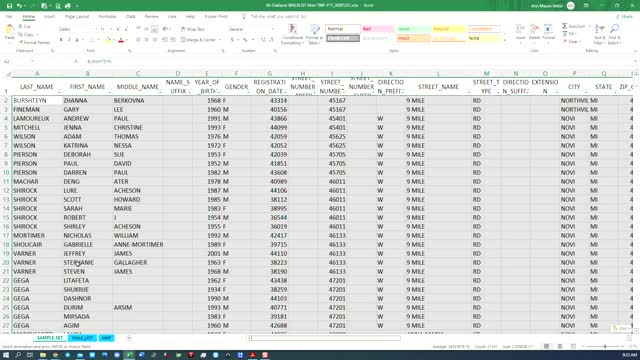Open the Clear dropdown

[572, 42]
